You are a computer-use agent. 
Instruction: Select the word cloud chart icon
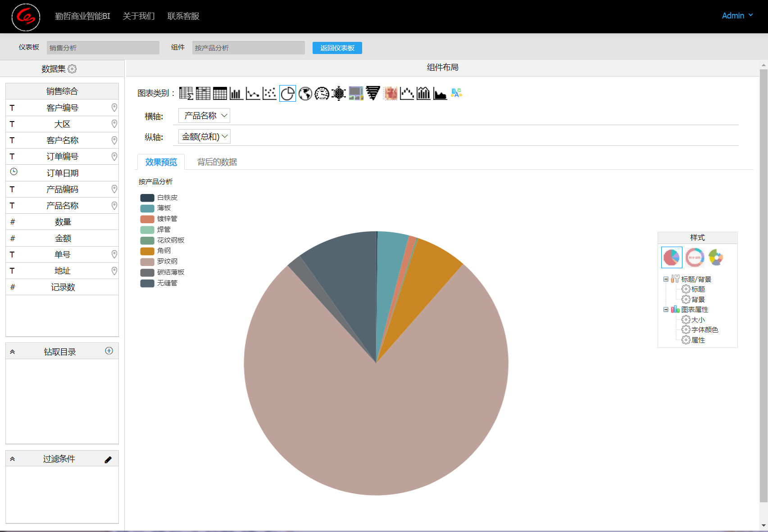point(456,93)
